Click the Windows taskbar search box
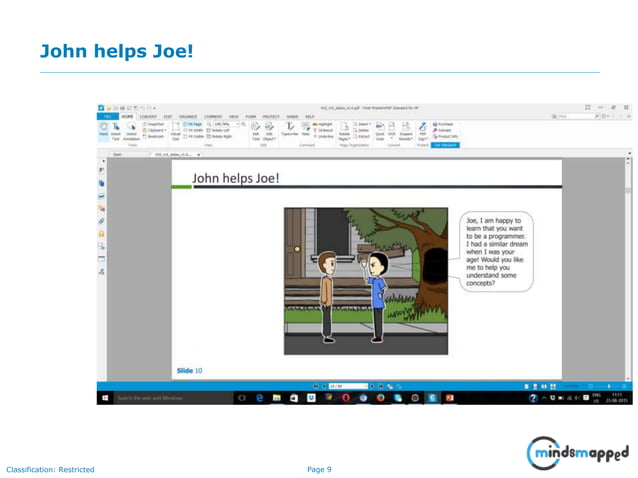 [x=173, y=398]
